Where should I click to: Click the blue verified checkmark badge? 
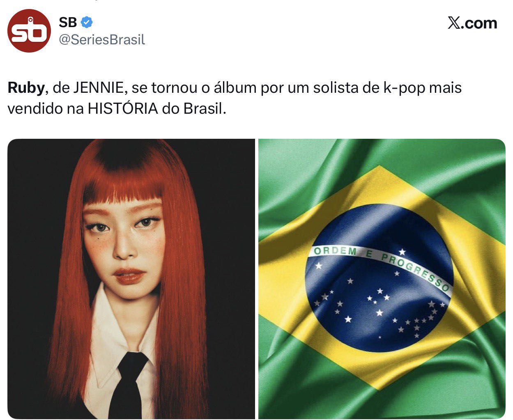[x=86, y=22]
